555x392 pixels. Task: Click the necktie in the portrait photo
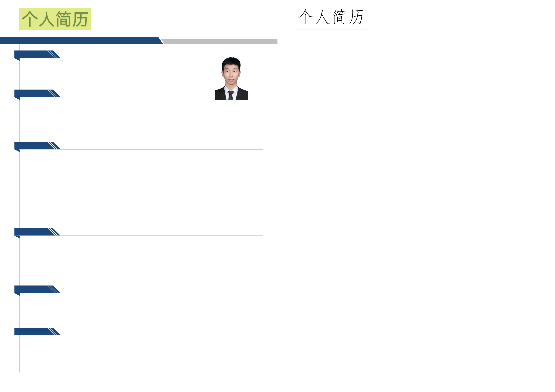[231, 95]
